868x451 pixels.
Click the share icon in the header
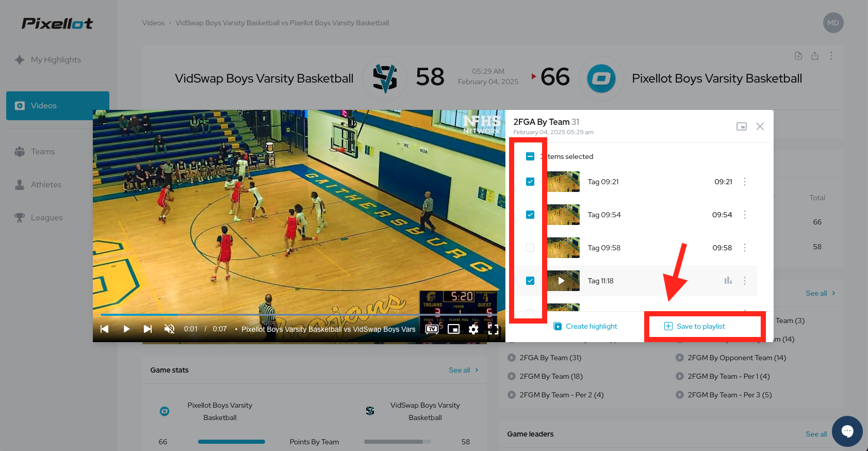click(815, 56)
